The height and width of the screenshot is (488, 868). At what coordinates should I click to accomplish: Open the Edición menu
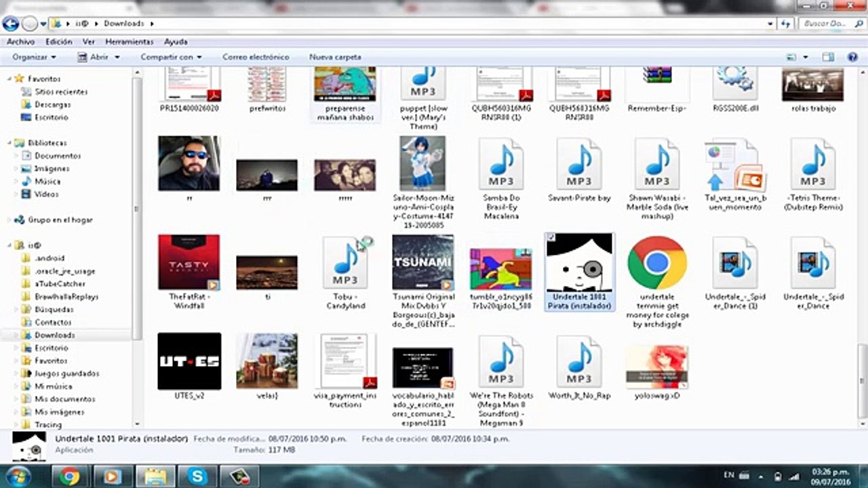point(59,41)
